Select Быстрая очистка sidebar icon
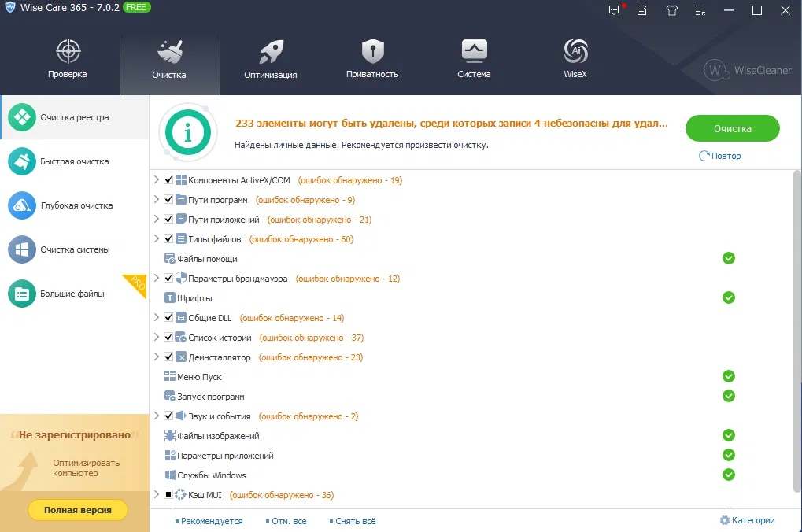 pyautogui.click(x=22, y=161)
